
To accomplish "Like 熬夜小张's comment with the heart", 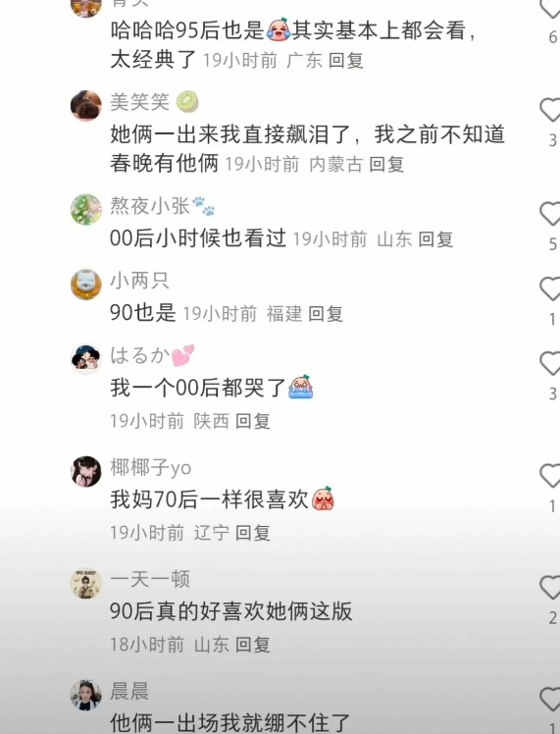I will pos(550,214).
